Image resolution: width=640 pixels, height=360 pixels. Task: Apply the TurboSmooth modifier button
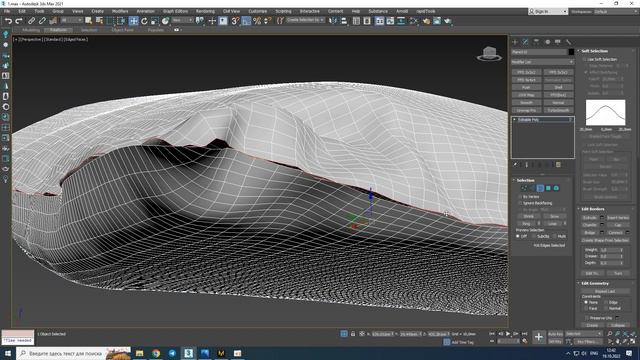558,110
